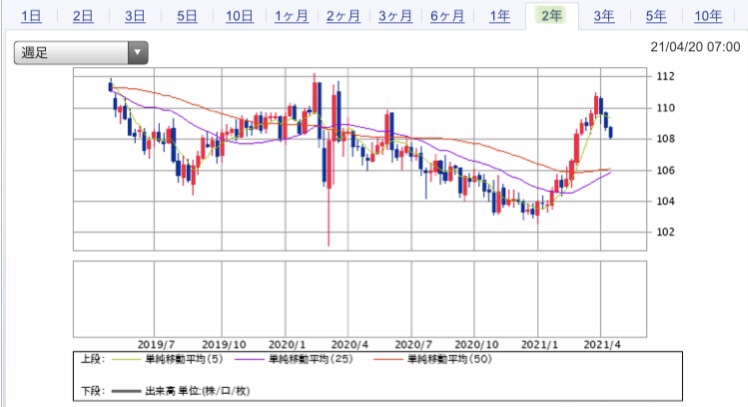Open the 週足 candle interval dropdown
Image resolution: width=748 pixels, height=407 pixels.
pos(81,52)
